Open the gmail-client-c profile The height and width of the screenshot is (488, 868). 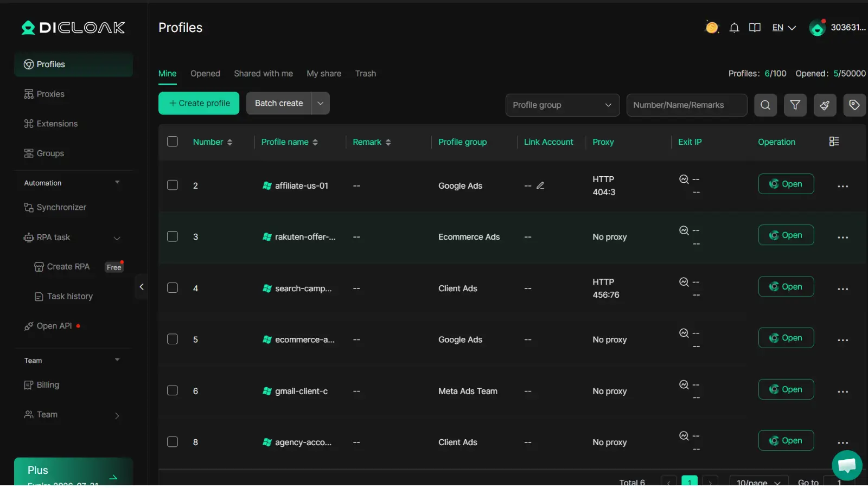tap(786, 389)
